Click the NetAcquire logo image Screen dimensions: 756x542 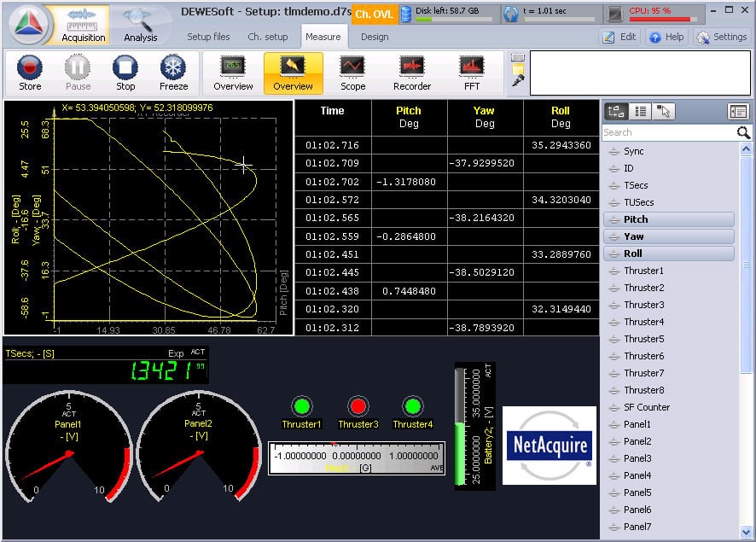click(x=550, y=445)
